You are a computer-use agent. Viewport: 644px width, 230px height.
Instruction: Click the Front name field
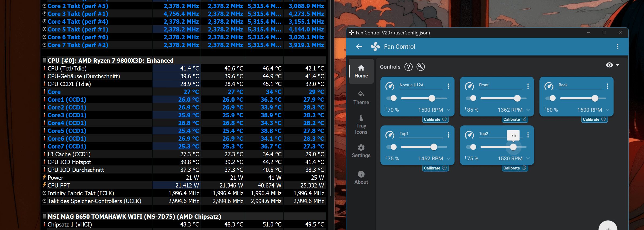click(x=501, y=85)
